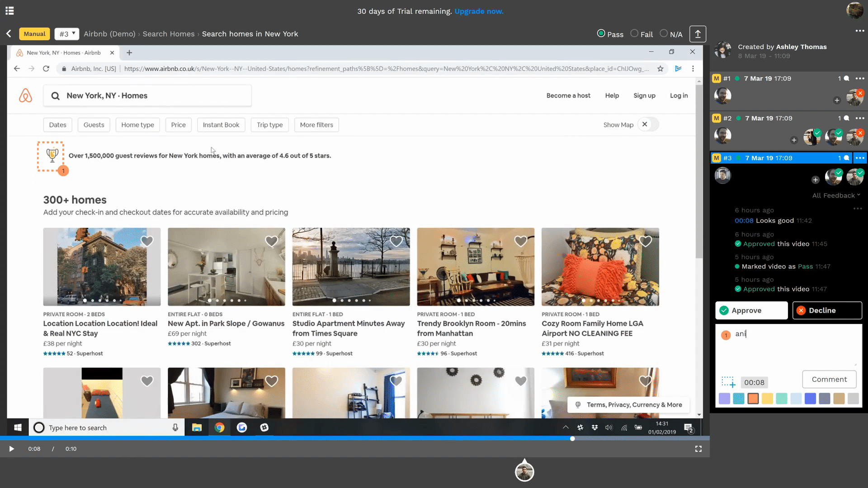Click the area selection annotation tool icon
Screen dimensions: 868x488
[x=728, y=382]
